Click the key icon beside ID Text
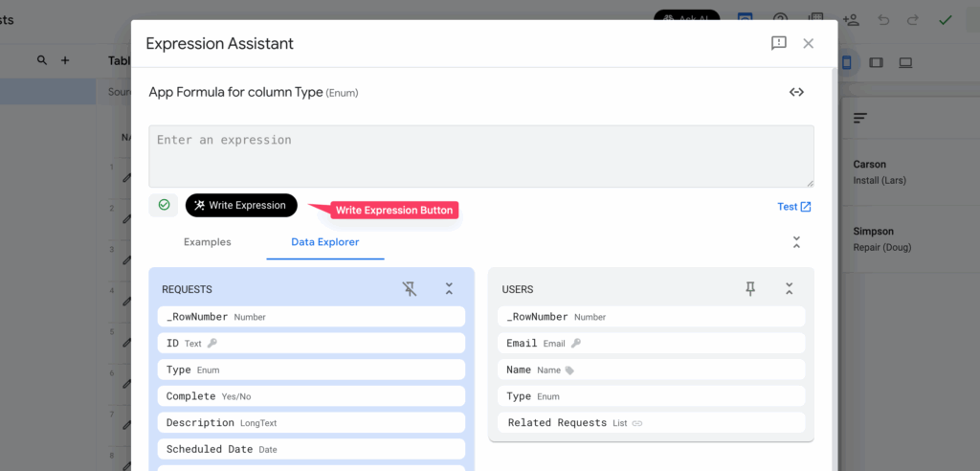Image resolution: width=980 pixels, height=471 pixels. tap(212, 344)
